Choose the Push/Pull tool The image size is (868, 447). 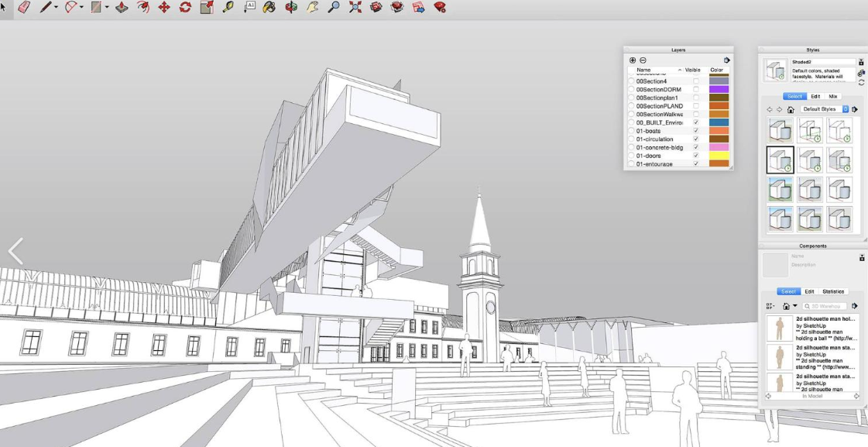[122, 7]
